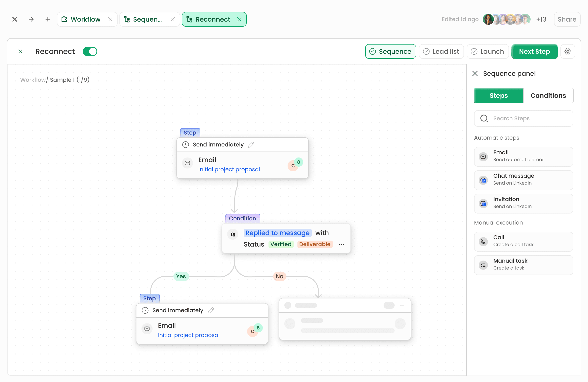
Task: Add a new tab with plus icon
Action: tap(48, 19)
